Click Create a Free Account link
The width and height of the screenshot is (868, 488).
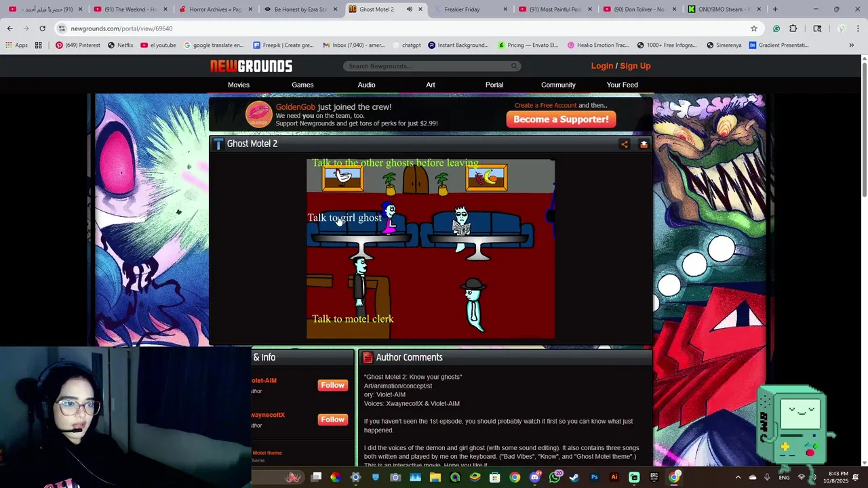(x=546, y=105)
